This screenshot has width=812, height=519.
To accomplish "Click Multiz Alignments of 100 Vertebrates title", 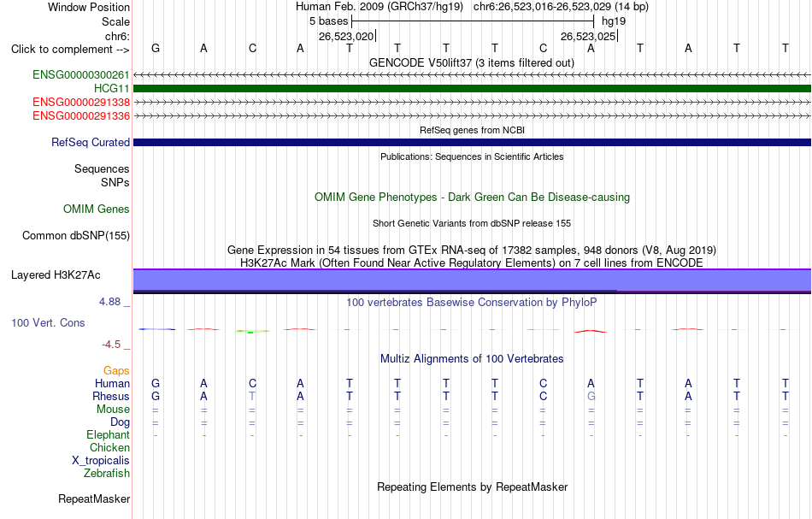I will (472, 358).
